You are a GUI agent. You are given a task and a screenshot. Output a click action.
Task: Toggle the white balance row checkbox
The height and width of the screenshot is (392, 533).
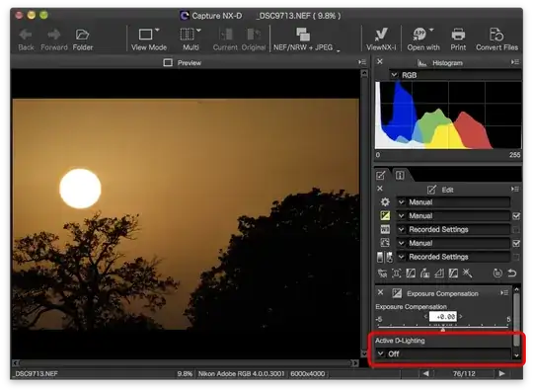point(516,230)
